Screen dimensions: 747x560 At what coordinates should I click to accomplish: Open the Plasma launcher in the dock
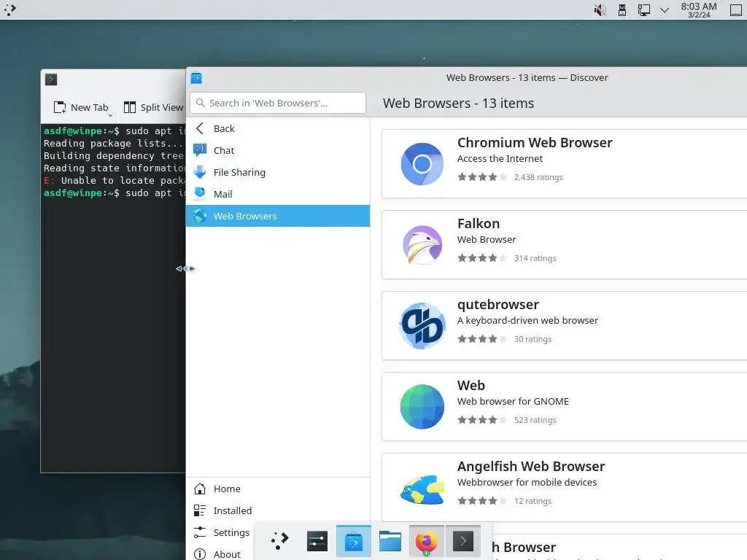280,541
